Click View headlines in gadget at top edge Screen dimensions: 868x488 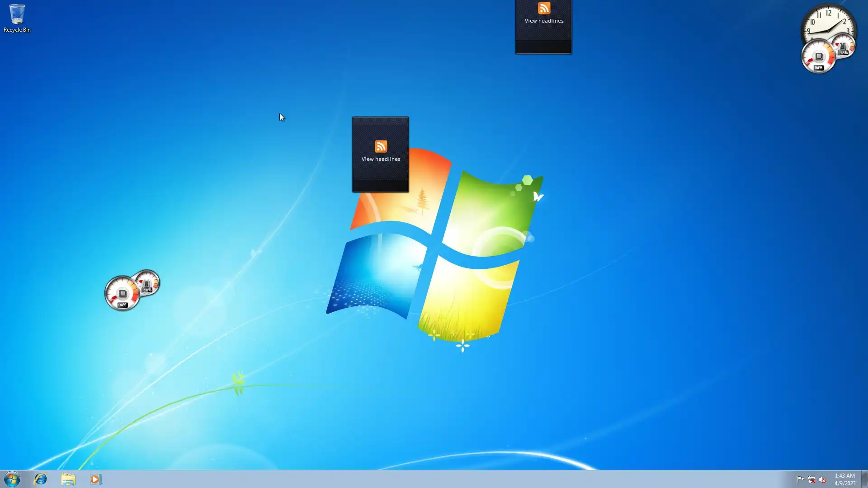coord(544,21)
